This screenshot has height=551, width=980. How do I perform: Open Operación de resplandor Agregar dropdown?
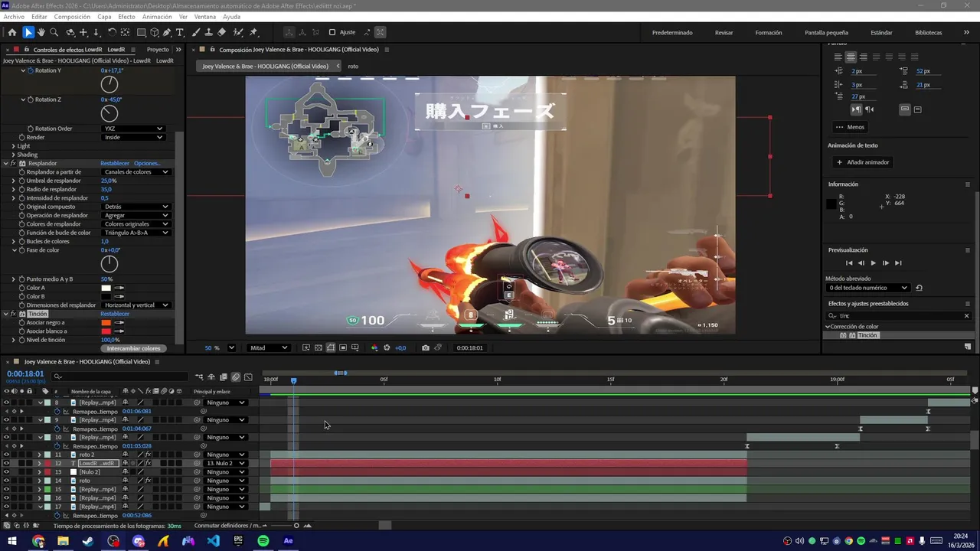click(x=136, y=216)
